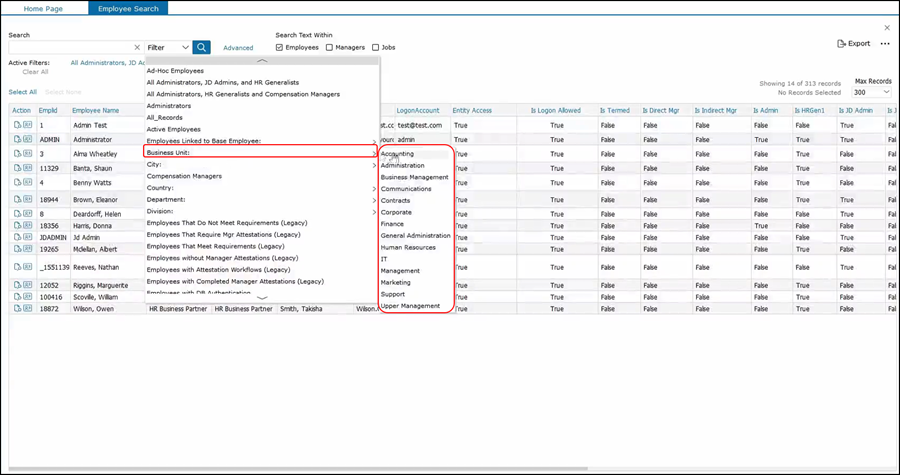900x475 pixels.
Task: Clear the search box with the X icon
Action: coord(137,47)
